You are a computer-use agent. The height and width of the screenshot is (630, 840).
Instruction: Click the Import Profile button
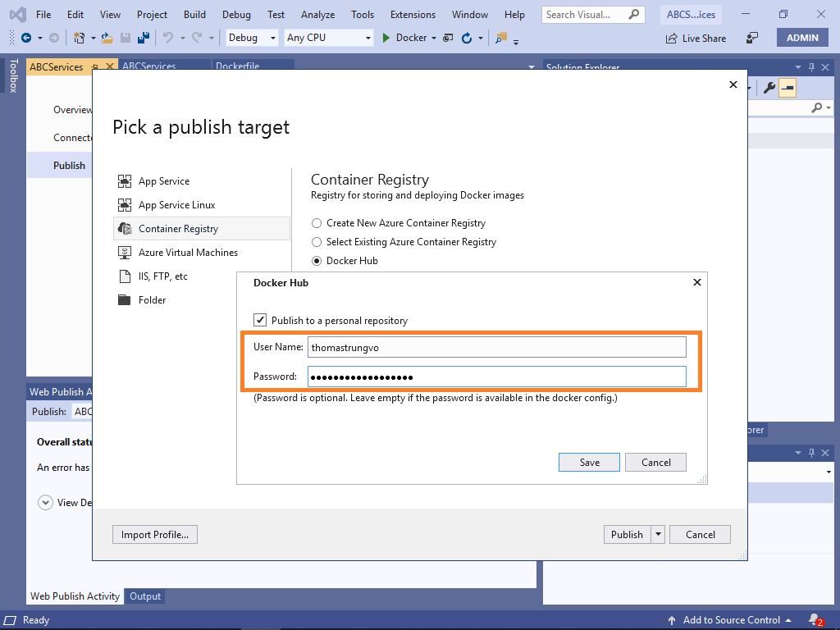155,534
